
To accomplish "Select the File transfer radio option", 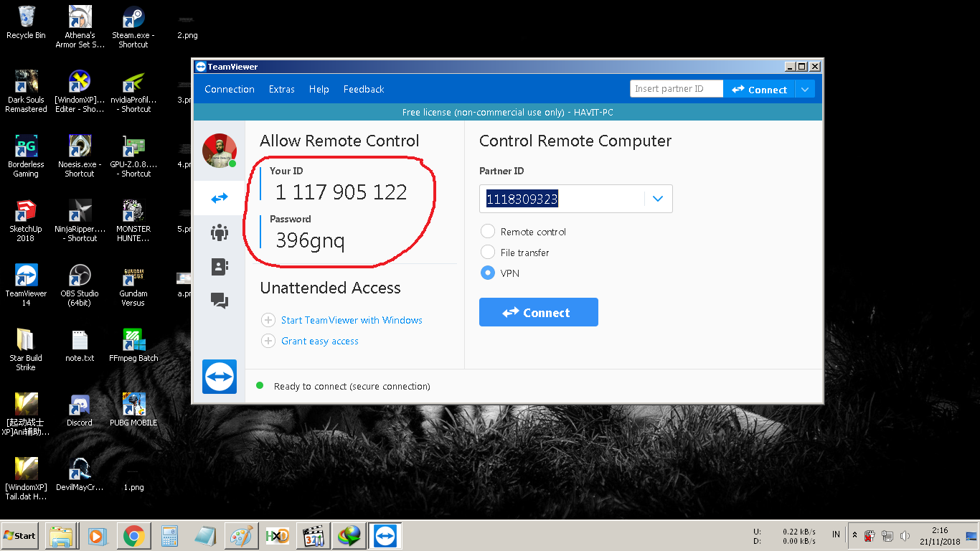I will pos(488,253).
